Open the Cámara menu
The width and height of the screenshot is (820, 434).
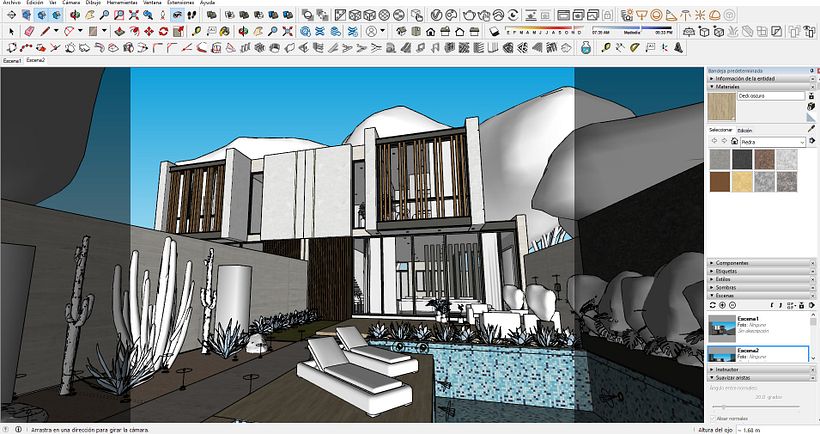click(71, 3)
